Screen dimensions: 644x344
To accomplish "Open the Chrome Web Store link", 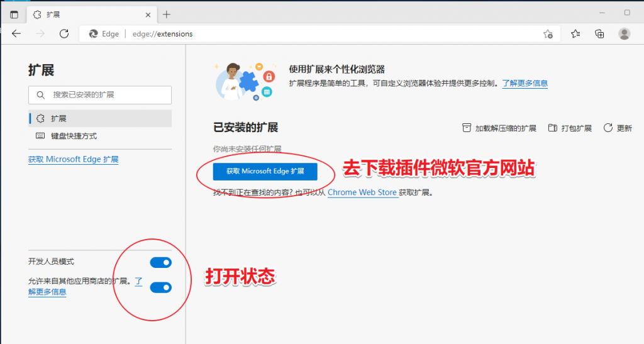I will [362, 192].
